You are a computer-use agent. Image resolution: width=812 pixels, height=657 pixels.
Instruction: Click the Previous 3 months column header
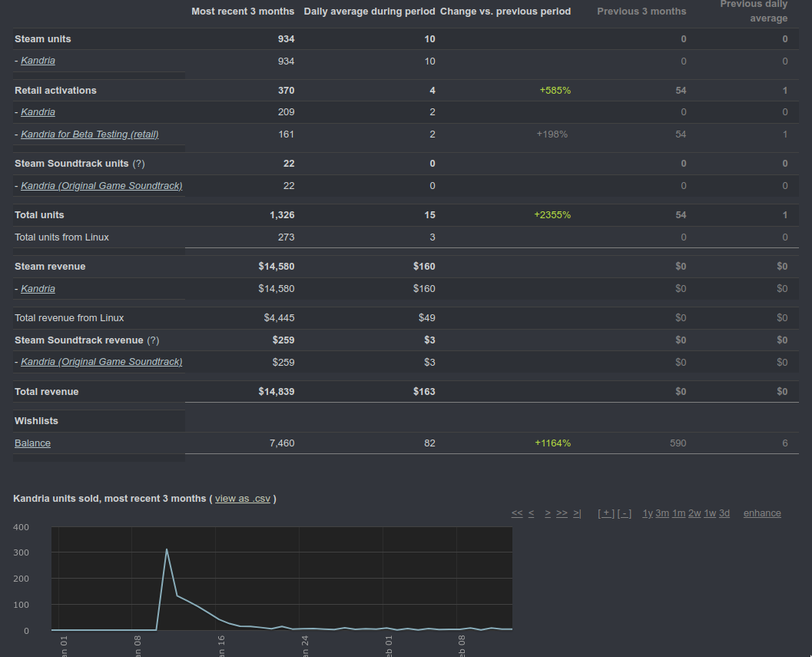click(641, 12)
